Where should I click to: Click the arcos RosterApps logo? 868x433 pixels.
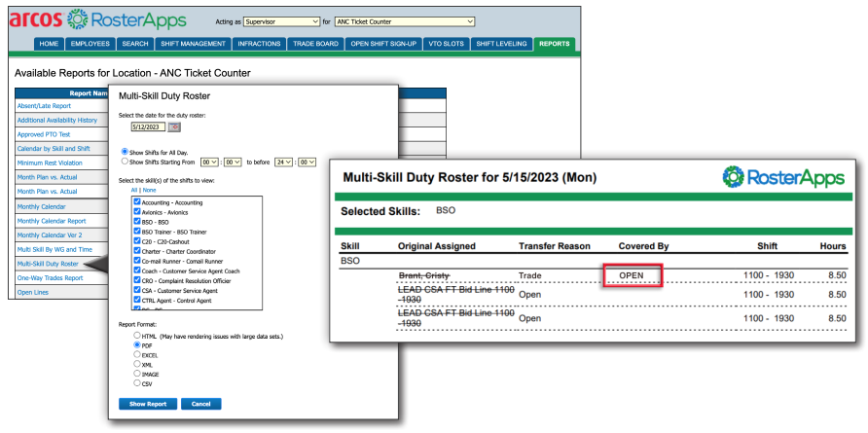tap(97, 19)
